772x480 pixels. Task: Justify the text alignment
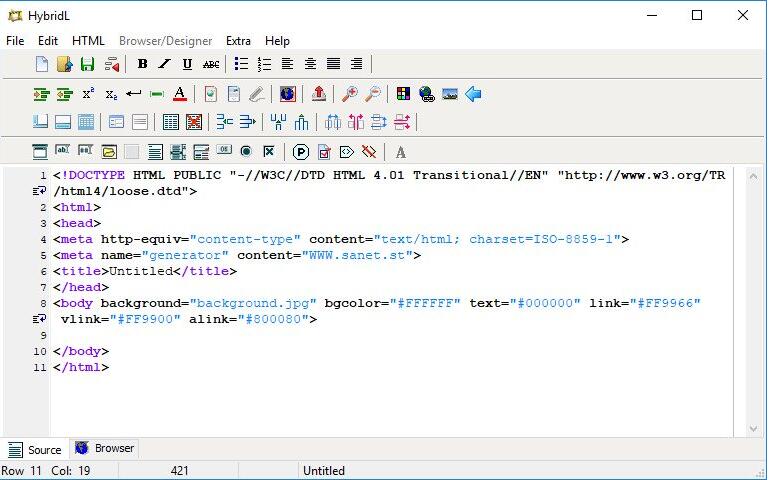pos(333,64)
